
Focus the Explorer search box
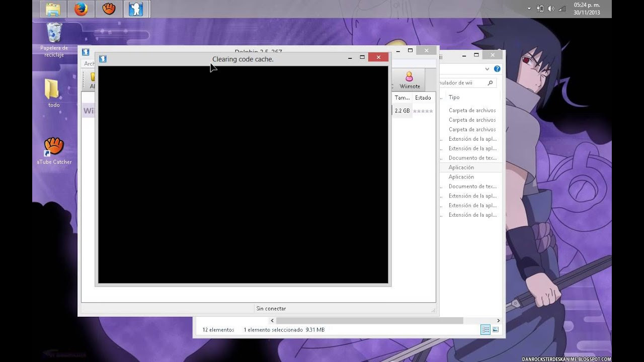[467, 83]
